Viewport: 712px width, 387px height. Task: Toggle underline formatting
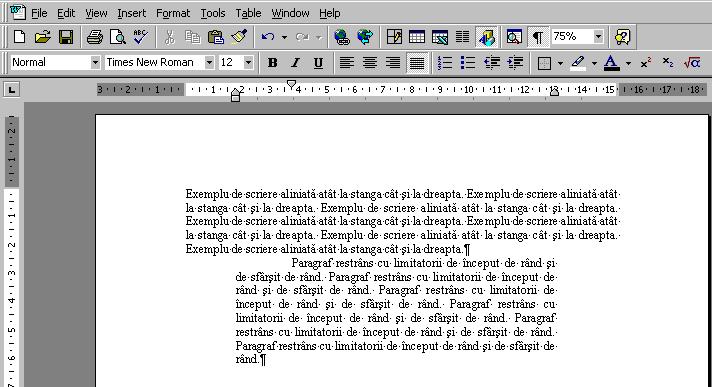pyautogui.click(x=318, y=62)
